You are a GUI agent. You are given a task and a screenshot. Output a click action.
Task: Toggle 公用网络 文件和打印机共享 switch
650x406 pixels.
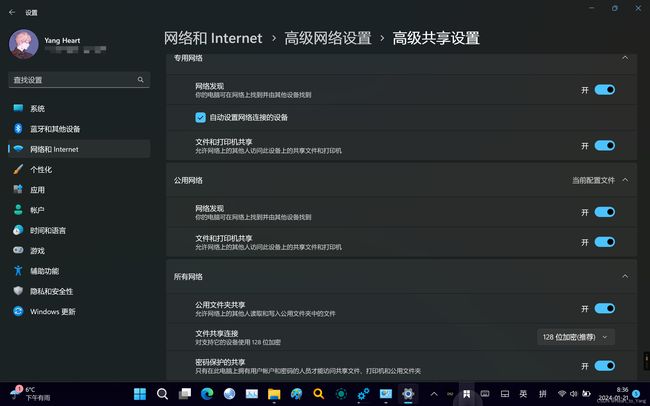[605, 242]
